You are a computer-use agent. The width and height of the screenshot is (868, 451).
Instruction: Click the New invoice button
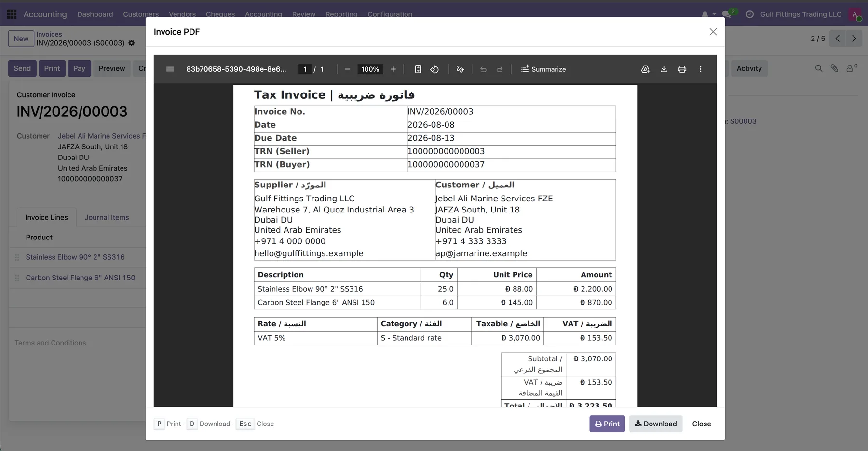[x=21, y=39]
